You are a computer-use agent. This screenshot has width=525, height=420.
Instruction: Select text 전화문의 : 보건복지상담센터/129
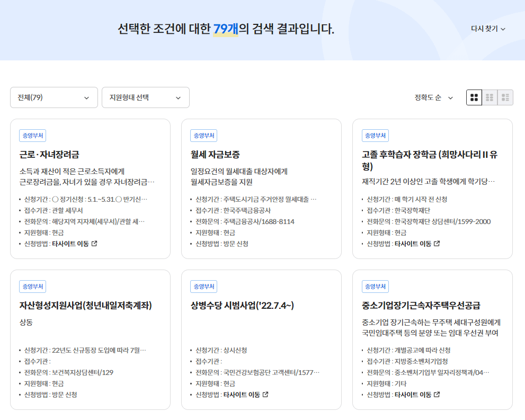tap(69, 372)
